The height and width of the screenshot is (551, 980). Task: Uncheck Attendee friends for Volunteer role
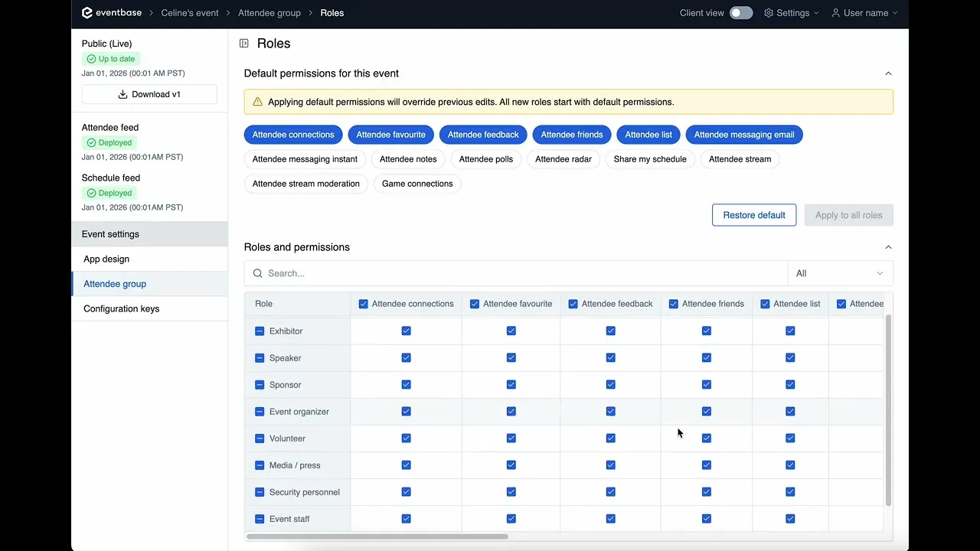[x=706, y=439]
